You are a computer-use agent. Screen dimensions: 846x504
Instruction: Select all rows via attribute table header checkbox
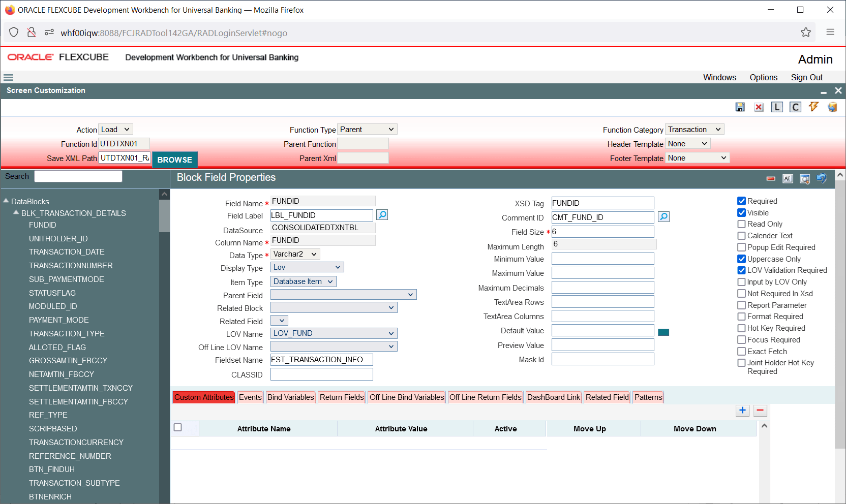point(178,427)
